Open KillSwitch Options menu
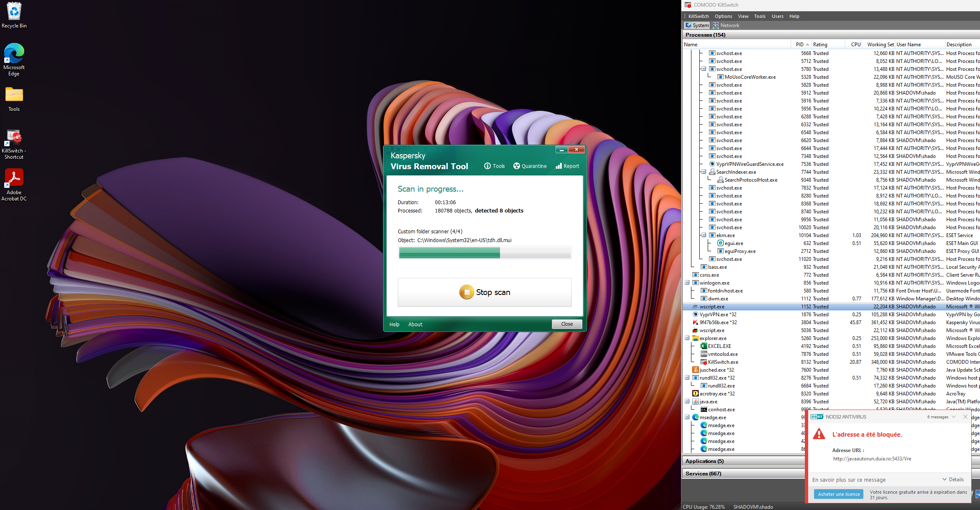 tap(723, 16)
